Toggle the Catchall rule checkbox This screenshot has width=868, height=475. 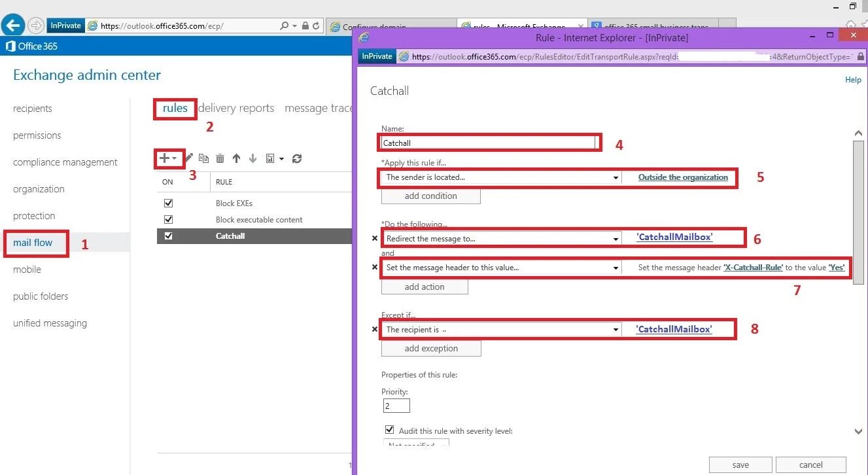tap(168, 236)
